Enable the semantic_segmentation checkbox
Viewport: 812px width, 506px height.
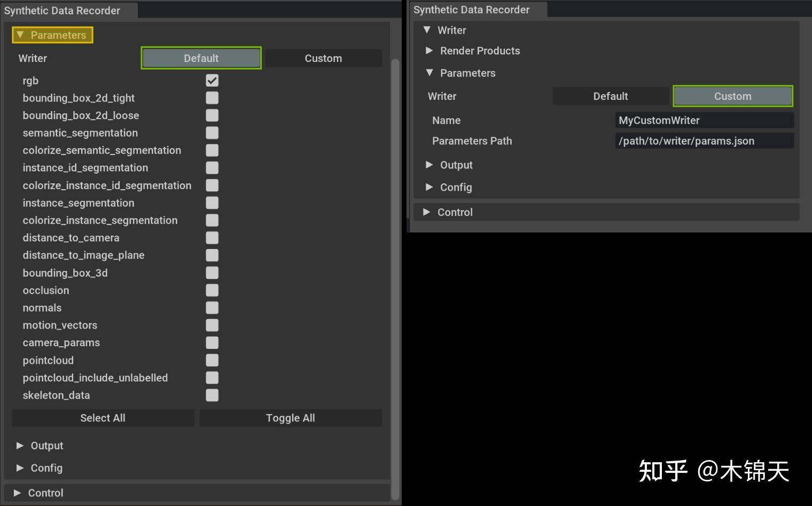[x=212, y=133]
